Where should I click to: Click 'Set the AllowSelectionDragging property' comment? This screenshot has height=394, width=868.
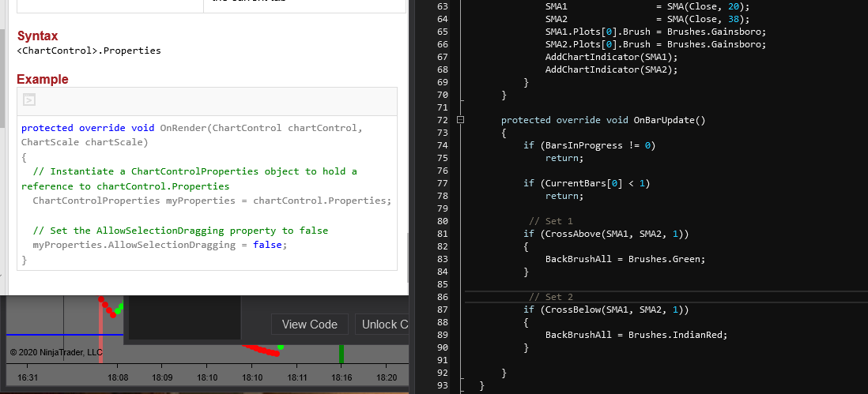click(180, 231)
